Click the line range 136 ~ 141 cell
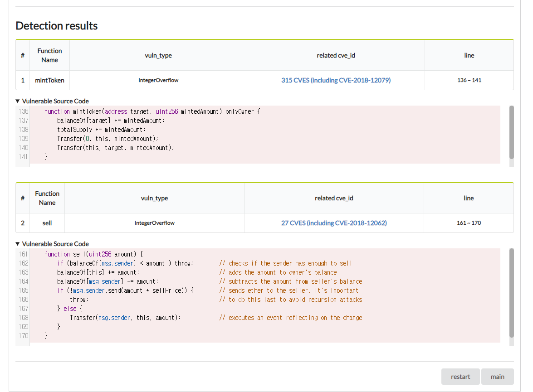533x392 pixels. click(x=469, y=80)
